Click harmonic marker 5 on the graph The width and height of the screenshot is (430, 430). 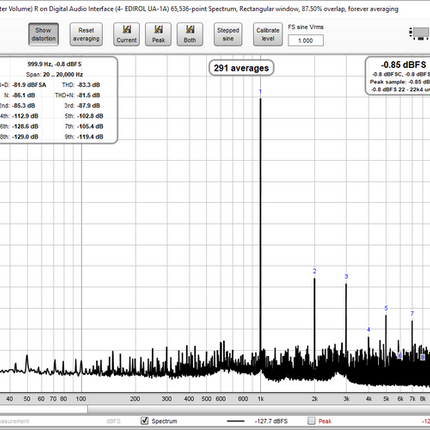(x=386, y=308)
